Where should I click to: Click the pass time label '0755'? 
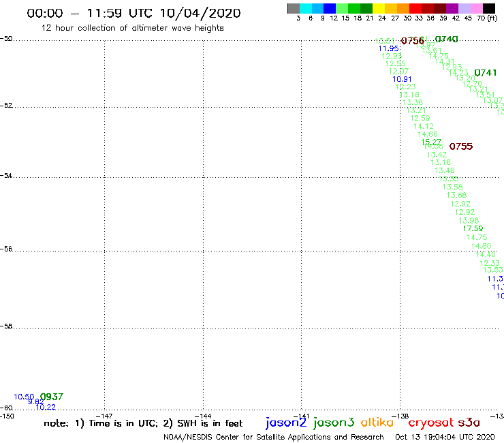(461, 147)
